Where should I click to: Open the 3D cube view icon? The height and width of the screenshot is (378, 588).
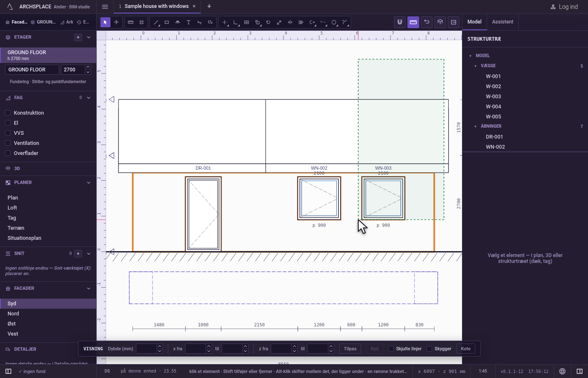click(440, 22)
